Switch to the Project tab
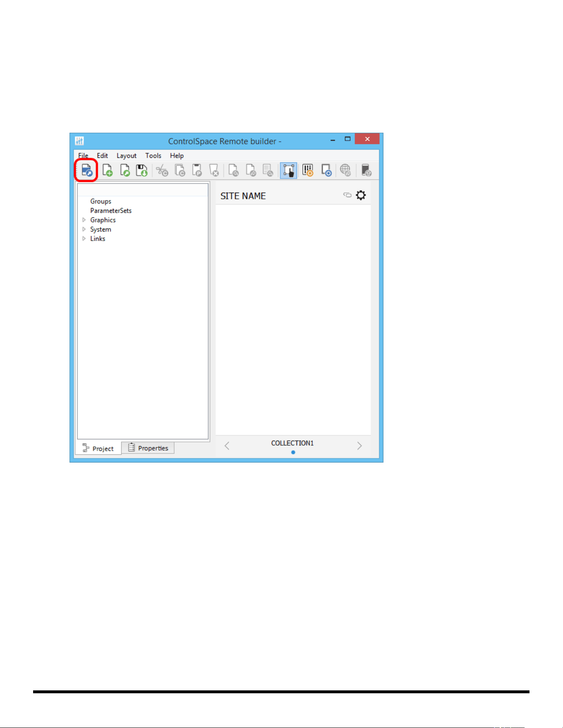Image resolution: width=563 pixels, height=728 pixels. (98, 448)
